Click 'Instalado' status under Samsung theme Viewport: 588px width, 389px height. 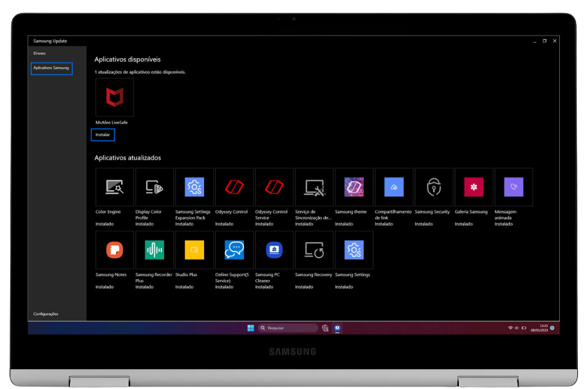(x=344, y=224)
